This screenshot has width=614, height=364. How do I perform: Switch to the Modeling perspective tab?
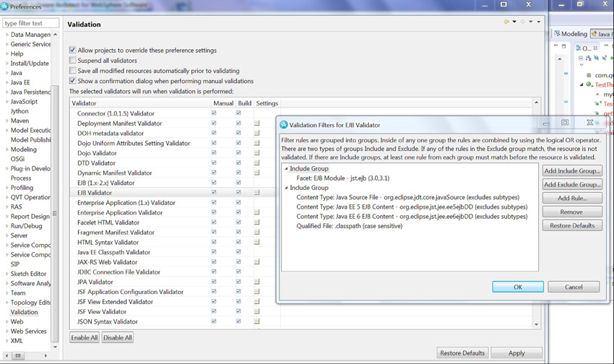point(571,34)
